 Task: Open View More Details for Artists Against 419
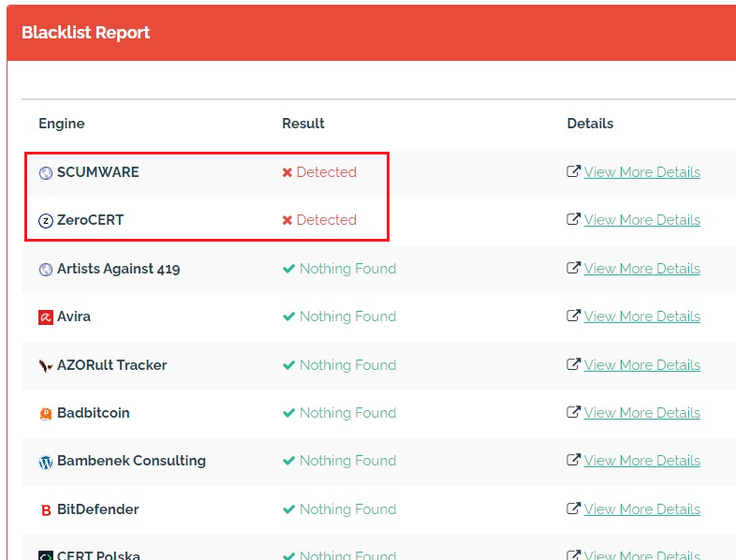[x=642, y=269]
